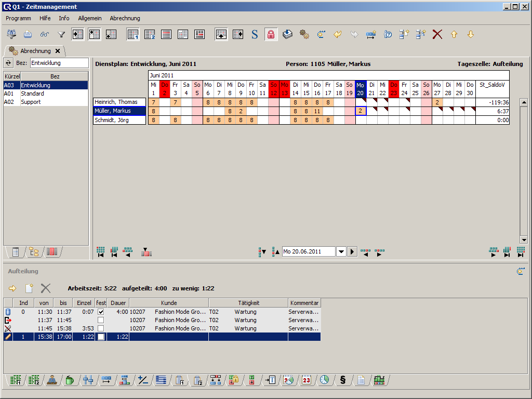This screenshot has width=532, height=399.
Task: Click the new document icon under Aufteilung
Action: coord(29,288)
